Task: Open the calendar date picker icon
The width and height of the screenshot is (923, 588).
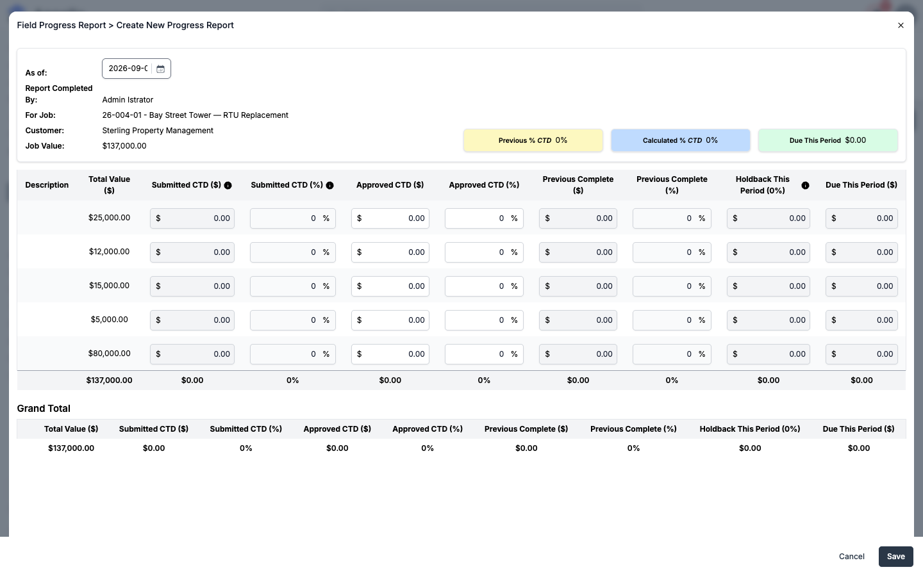Action: 161,69
